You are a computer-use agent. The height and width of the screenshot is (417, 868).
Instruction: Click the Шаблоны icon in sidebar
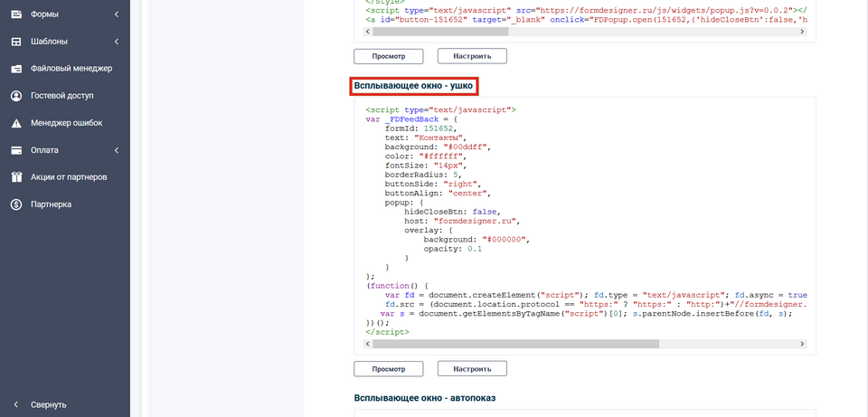point(16,42)
